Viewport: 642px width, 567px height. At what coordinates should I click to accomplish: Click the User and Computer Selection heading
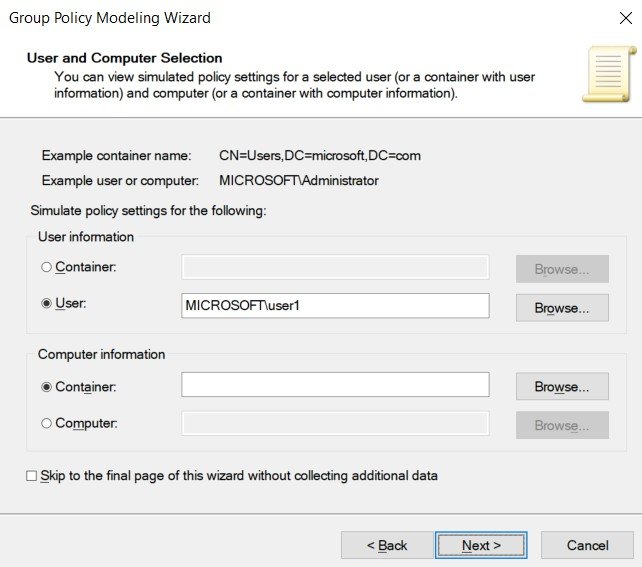click(x=124, y=58)
